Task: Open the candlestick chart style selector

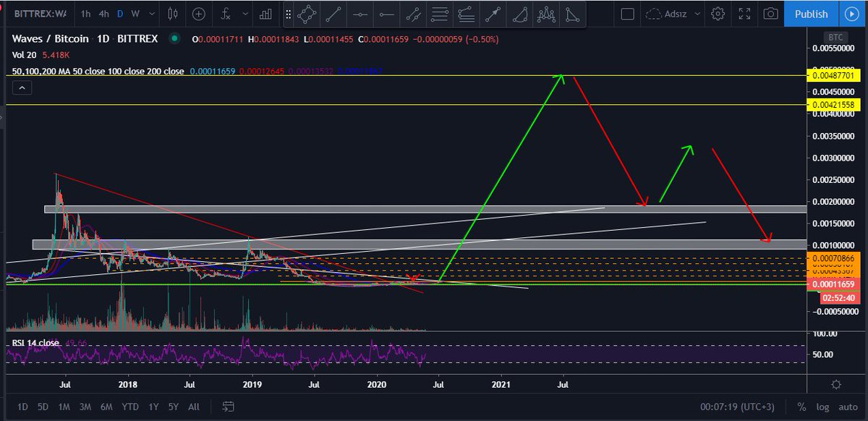Action: coord(172,14)
